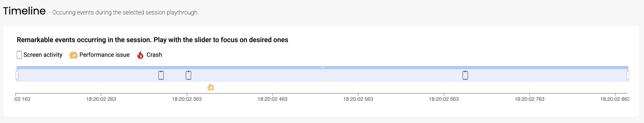
Task: Click the 18:20:02 263 axis label
Action: pos(101,99)
